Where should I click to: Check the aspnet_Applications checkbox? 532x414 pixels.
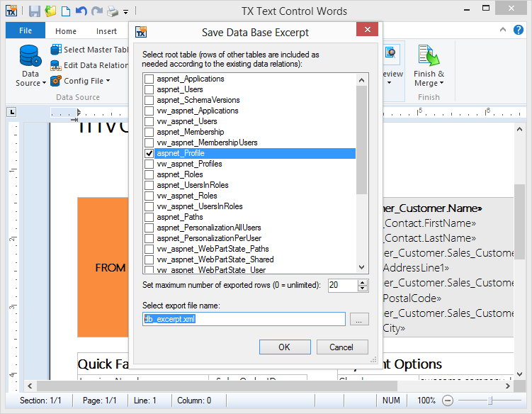(x=149, y=79)
